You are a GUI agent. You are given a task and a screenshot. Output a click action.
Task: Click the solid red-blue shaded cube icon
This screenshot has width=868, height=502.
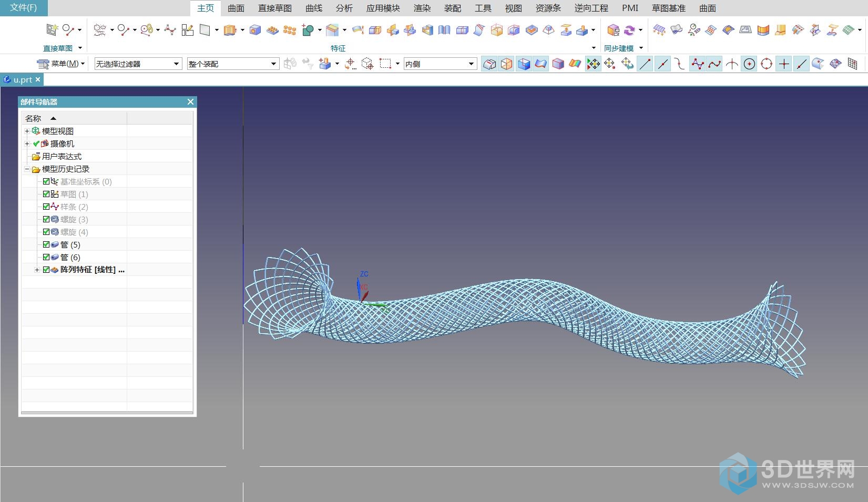(558, 64)
